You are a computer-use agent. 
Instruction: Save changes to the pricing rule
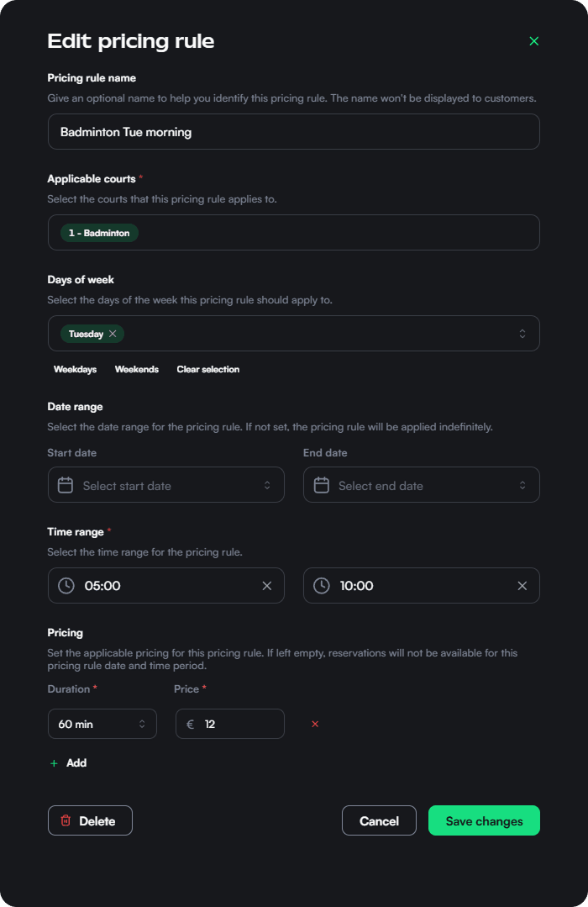[484, 820]
